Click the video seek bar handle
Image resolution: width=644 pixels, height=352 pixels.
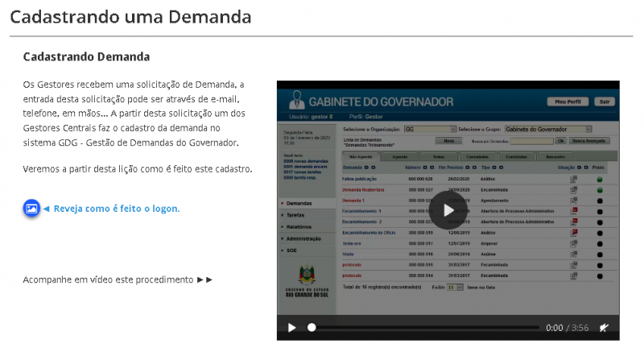312,327
